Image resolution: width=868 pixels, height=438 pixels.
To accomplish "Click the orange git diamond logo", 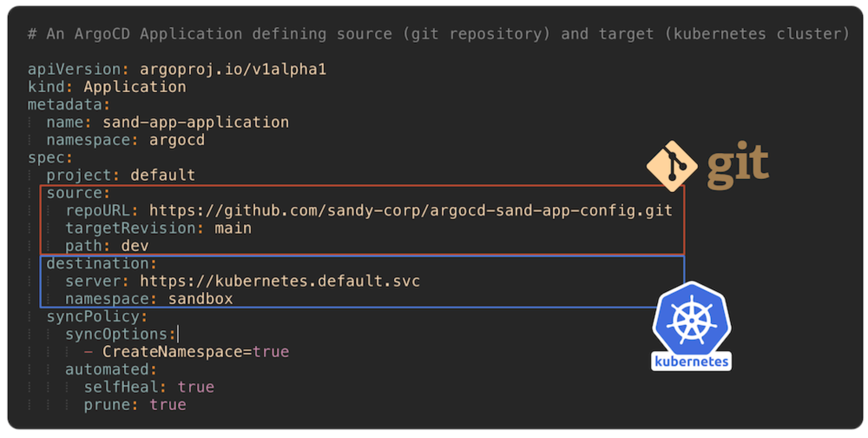I will click(x=672, y=166).
